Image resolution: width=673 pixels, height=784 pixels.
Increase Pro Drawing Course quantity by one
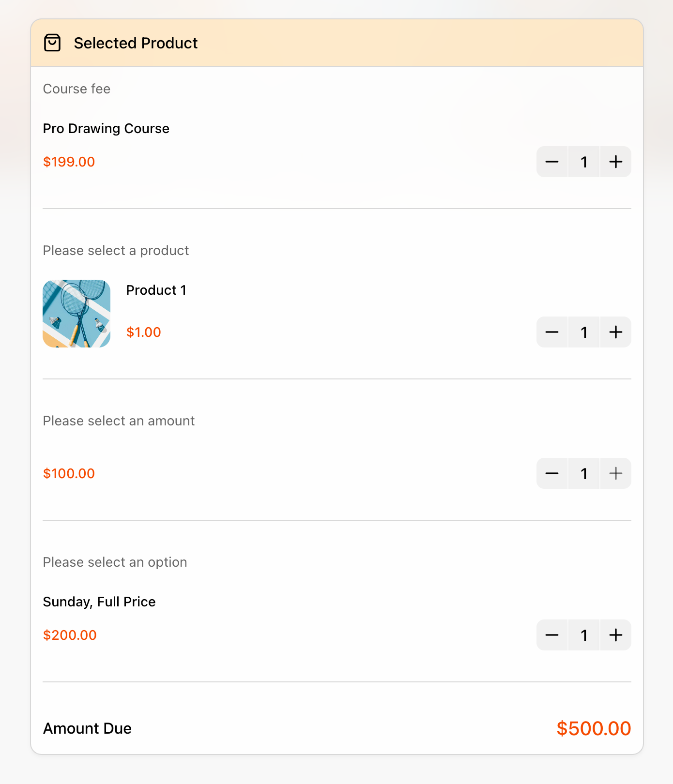615,162
